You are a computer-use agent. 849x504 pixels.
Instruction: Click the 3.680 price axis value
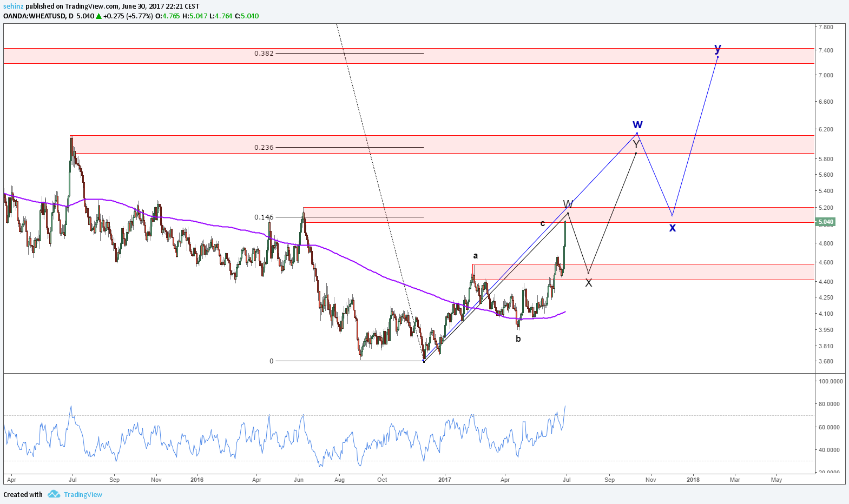tap(826, 361)
